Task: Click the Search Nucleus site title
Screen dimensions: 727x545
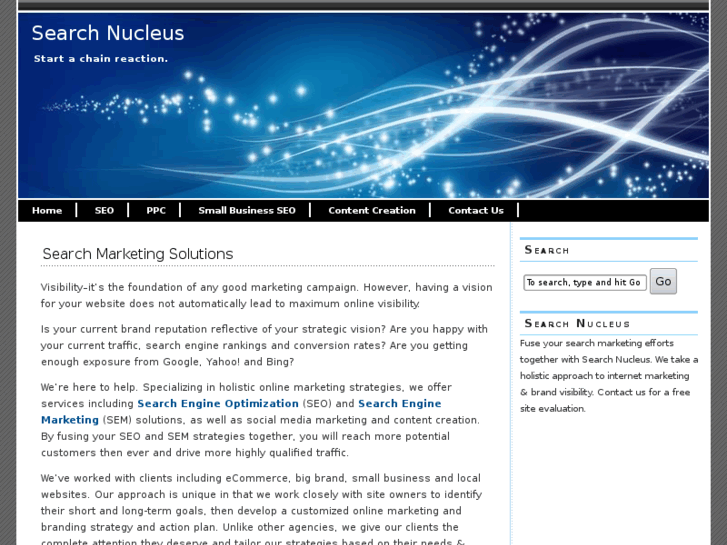Action: pos(108,33)
